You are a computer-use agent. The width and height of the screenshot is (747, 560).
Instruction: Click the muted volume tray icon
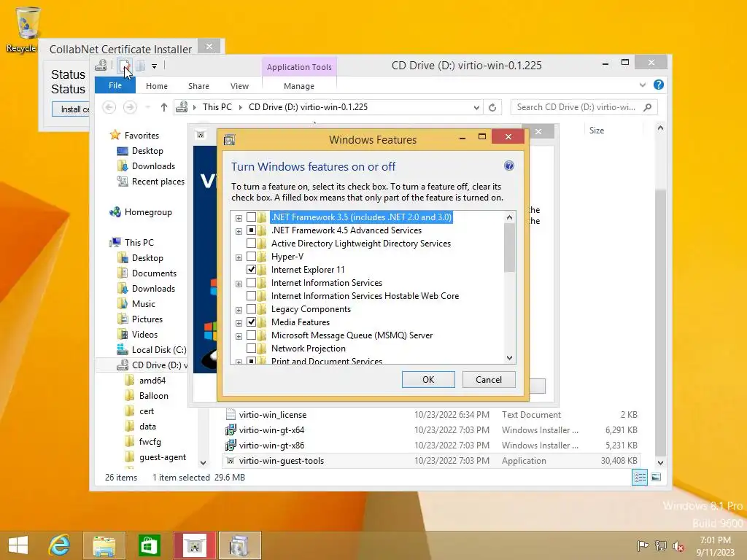tap(678, 545)
